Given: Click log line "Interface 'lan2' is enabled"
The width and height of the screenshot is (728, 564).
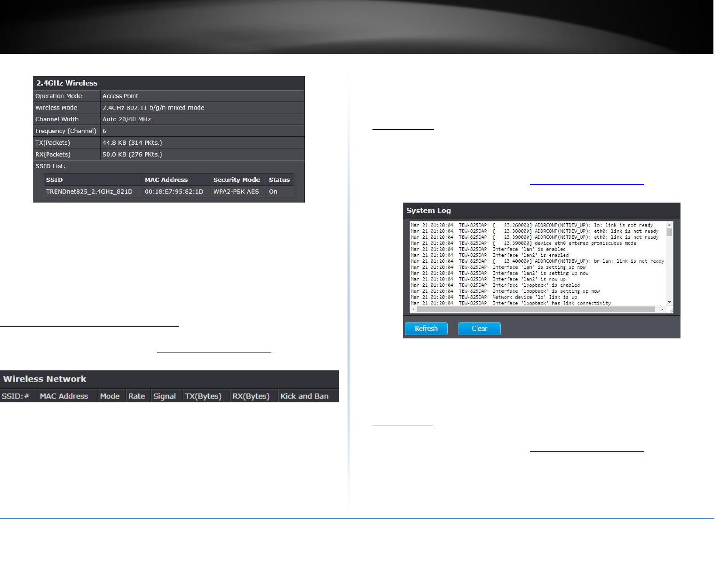Looking at the screenshot, I should click(490, 255).
